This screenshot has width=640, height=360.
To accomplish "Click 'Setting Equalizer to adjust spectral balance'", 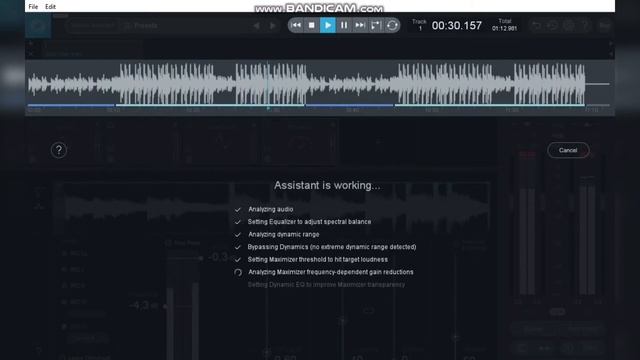I will click(x=309, y=222).
